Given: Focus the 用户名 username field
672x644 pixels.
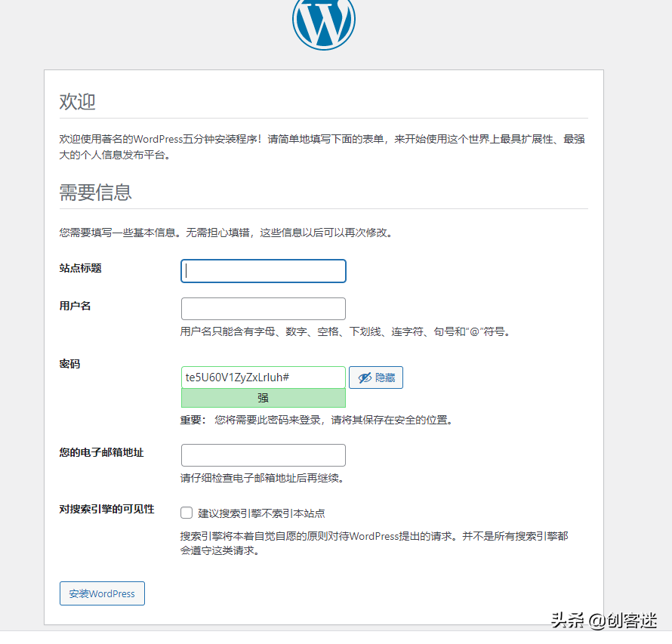Looking at the screenshot, I should tap(263, 308).
